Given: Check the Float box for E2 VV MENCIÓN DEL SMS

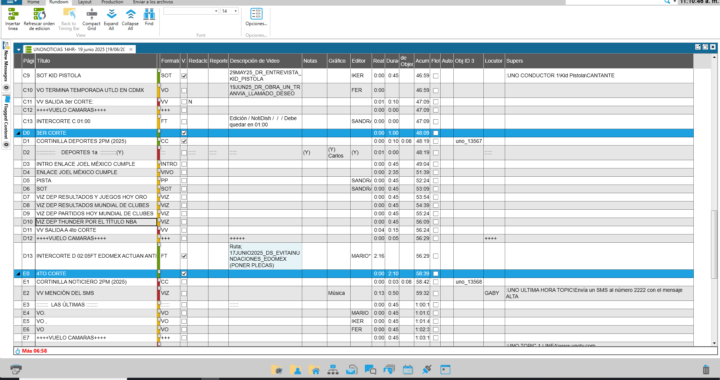Looking at the screenshot, I should [x=435, y=293].
